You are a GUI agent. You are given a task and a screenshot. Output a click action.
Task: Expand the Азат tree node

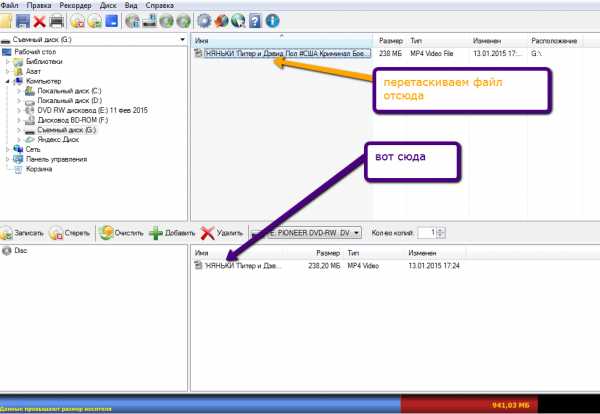point(8,72)
